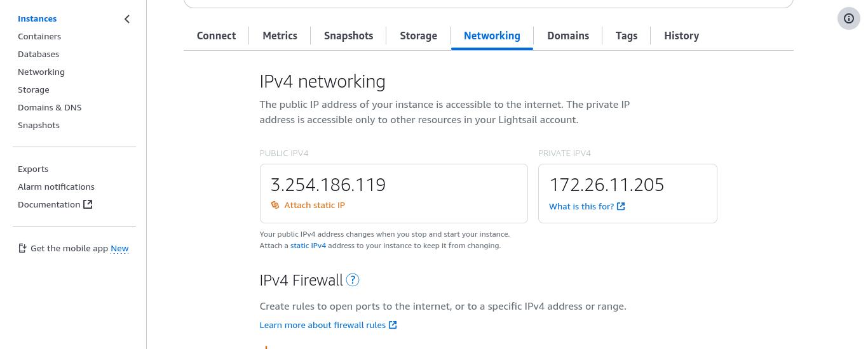View the History tab
This screenshot has width=868, height=349.
(681, 36)
